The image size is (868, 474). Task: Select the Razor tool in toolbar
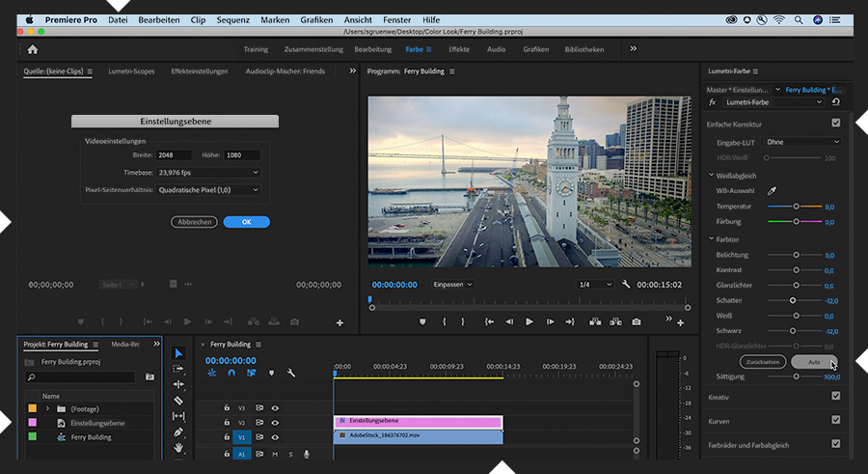178,400
